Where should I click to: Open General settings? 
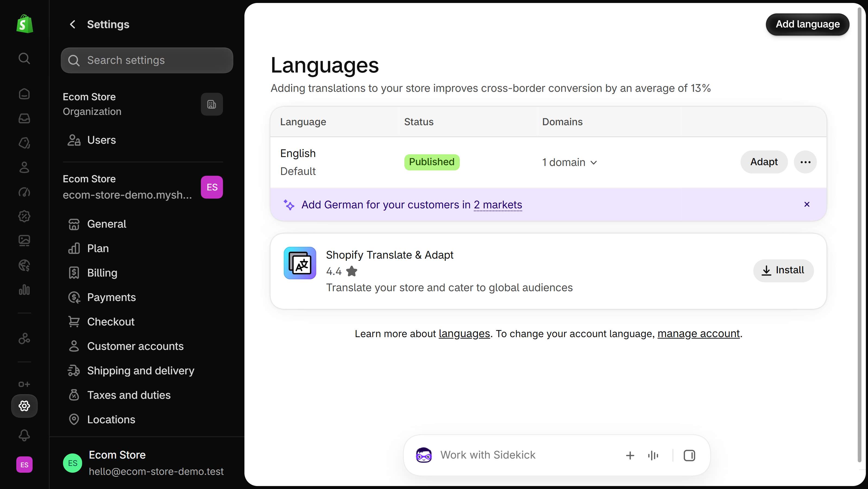tap(143, 224)
